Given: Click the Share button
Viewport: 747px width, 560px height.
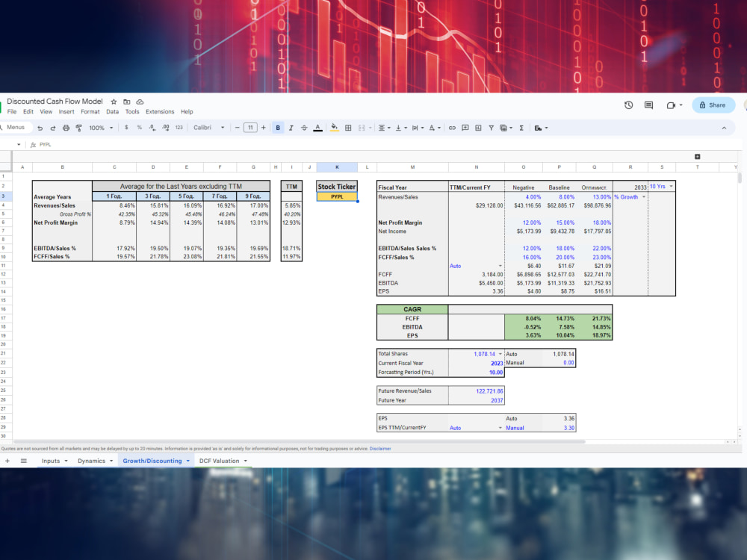Looking at the screenshot, I should (713, 105).
